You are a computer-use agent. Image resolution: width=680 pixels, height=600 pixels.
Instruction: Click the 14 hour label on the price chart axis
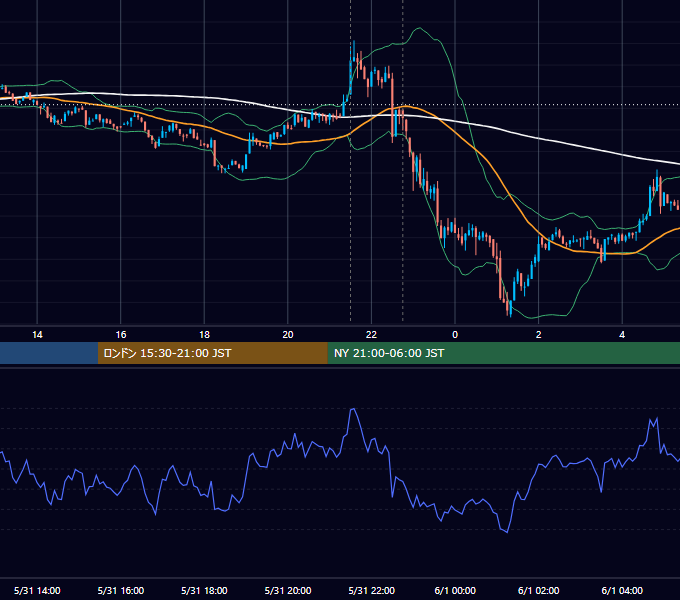37,335
